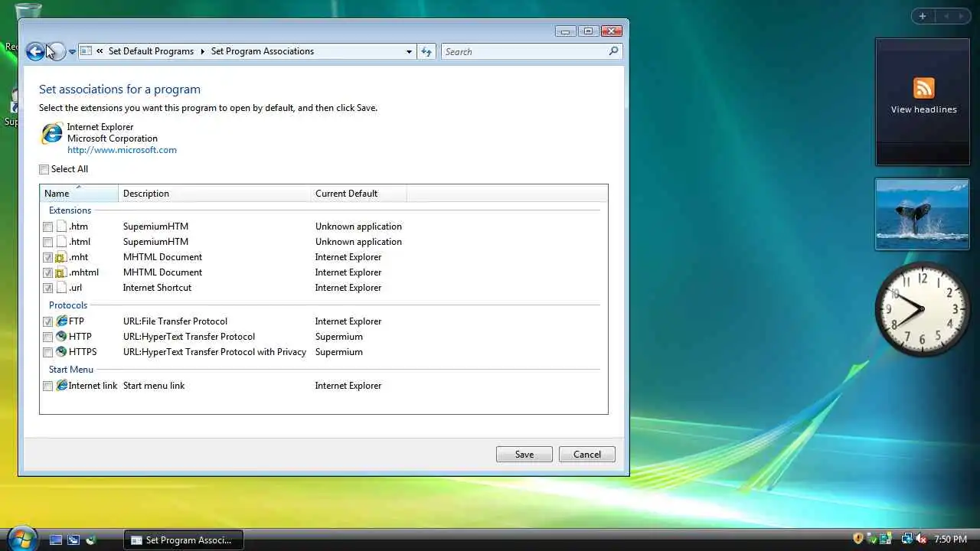Image resolution: width=980 pixels, height=551 pixels.
Task: Enable the HTTPS protocol checkbox
Action: click(48, 353)
